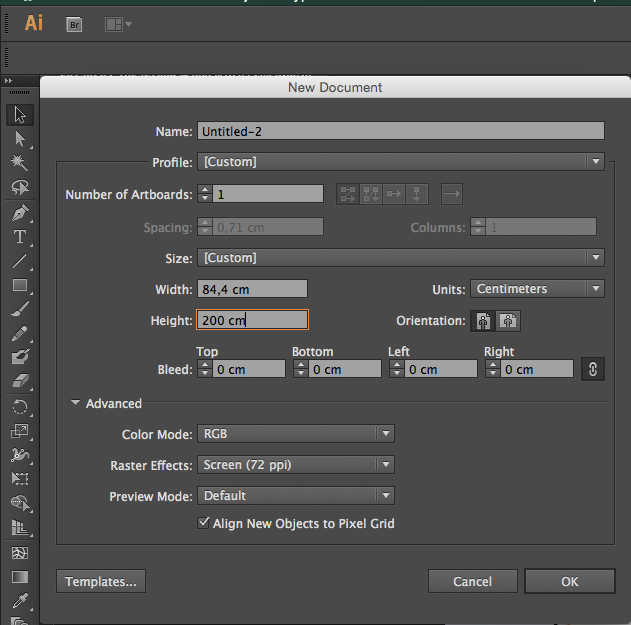Toggle Align New Objects to Pixel Grid
This screenshot has width=631, height=625.
pyautogui.click(x=203, y=523)
